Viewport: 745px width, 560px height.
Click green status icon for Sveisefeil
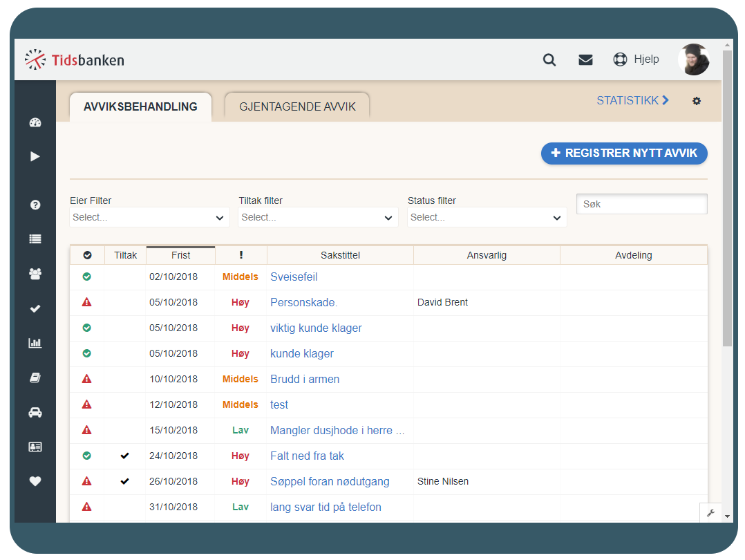pyautogui.click(x=86, y=277)
